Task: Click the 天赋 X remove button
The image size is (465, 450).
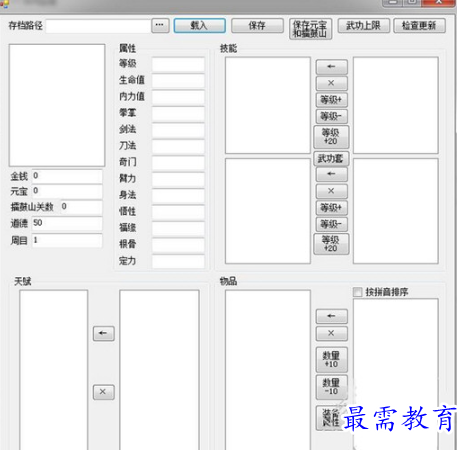Action: click(x=104, y=392)
